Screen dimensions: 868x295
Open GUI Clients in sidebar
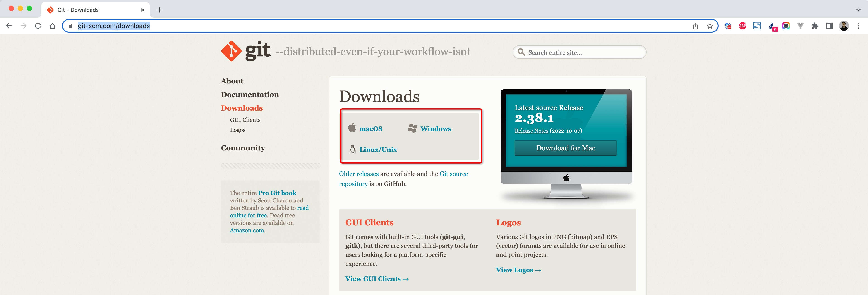pos(245,120)
